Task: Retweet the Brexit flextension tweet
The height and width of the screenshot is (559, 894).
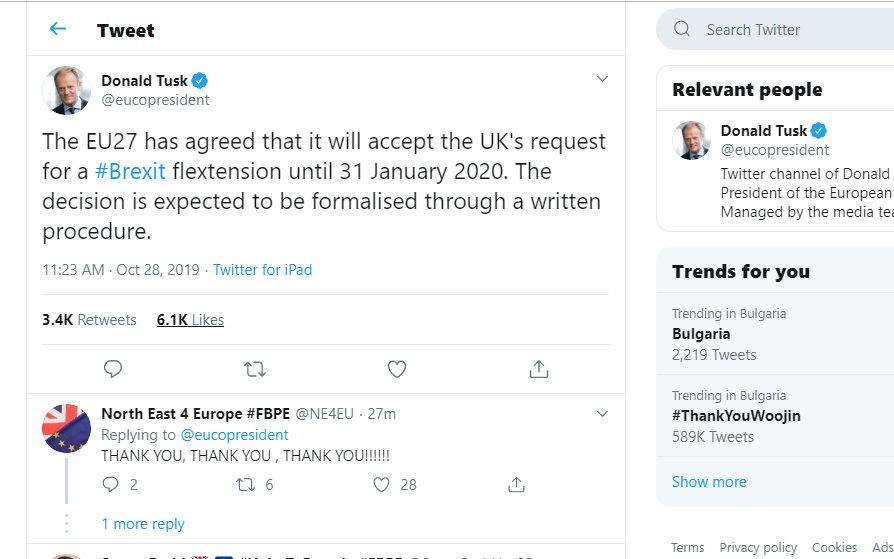Action: tap(255, 369)
